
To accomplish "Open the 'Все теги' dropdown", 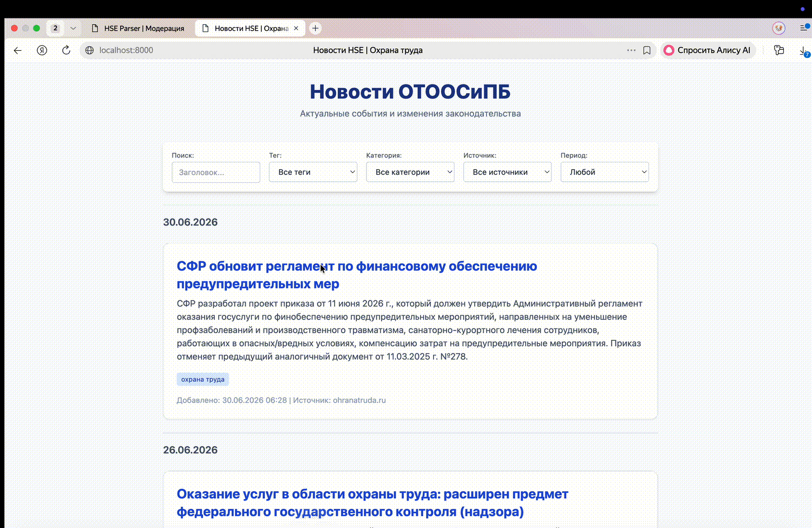I will (x=313, y=172).
